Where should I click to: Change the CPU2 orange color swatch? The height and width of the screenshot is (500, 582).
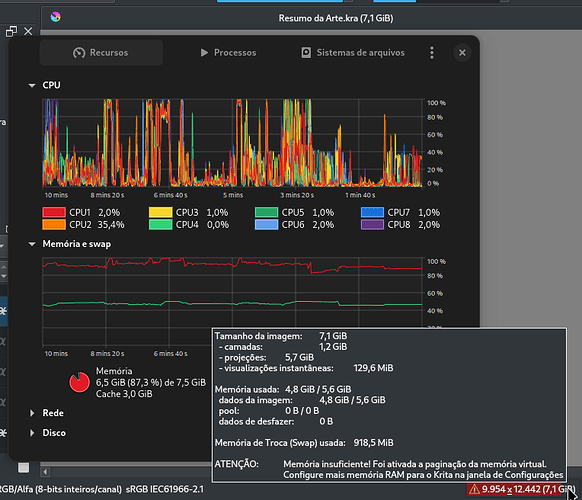[x=54, y=225]
